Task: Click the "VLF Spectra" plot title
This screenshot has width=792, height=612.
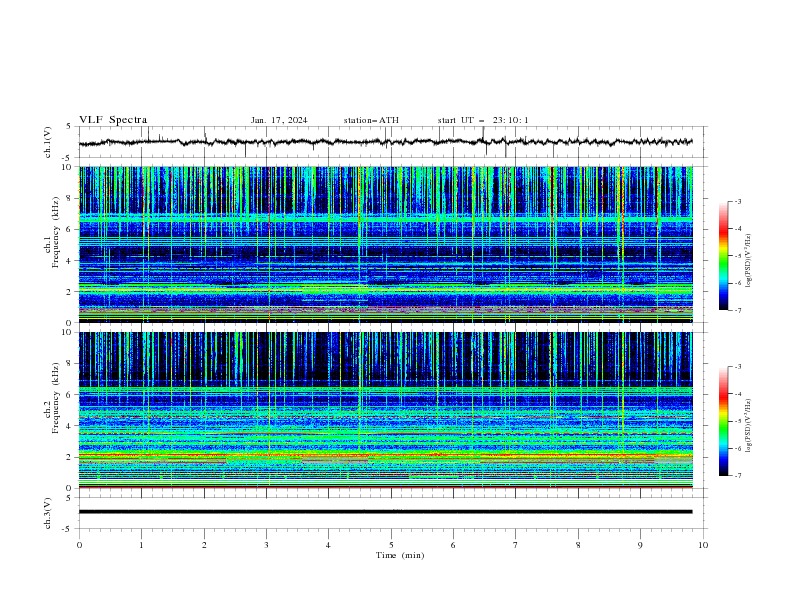Action: (x=113, y=120)
